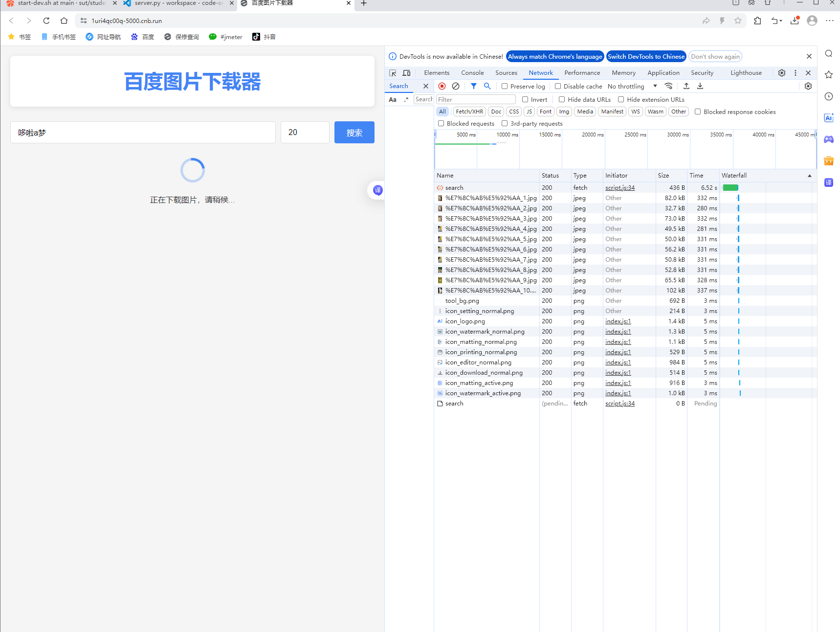840x632 pixels.
Task: Go to the browser home page
Action: click(x=64, y=21)
